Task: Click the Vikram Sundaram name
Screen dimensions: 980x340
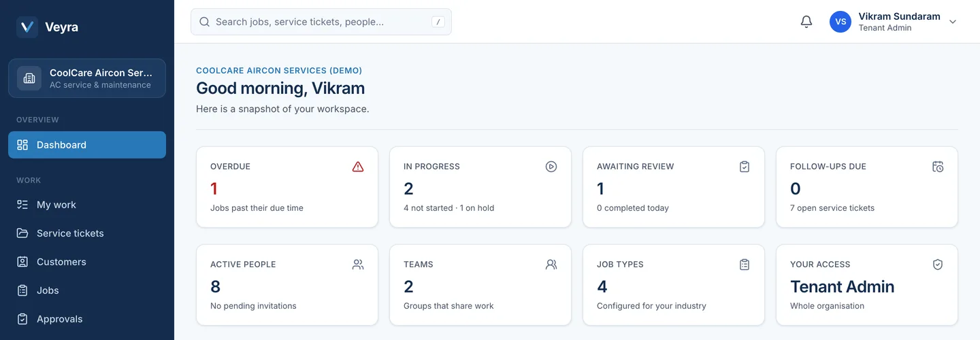Action: (x=899, y=16)
